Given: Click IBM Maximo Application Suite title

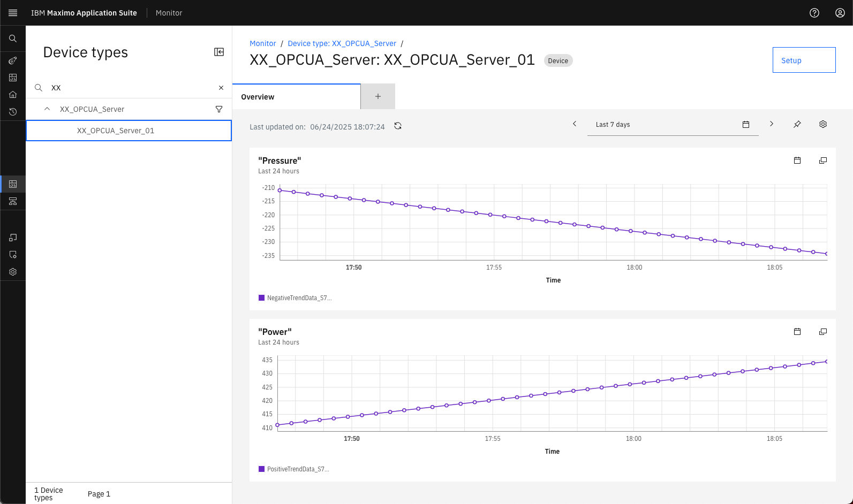Looking at the screenshot, I should (x=84, y=13).
